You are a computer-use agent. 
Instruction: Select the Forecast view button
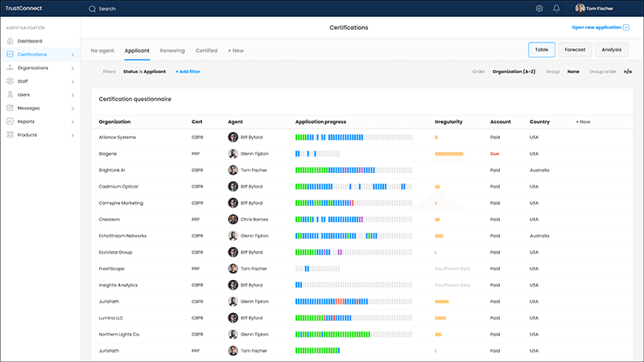[575, 50]
